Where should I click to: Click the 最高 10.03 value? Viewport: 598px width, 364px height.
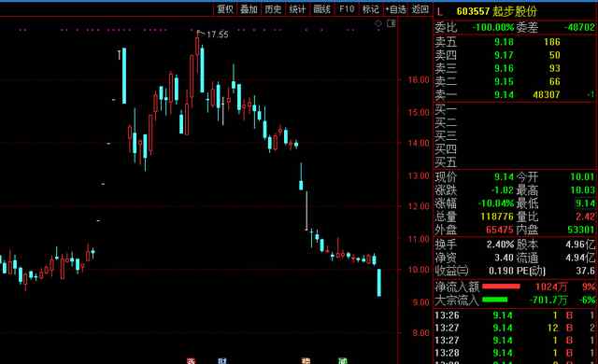582,190
